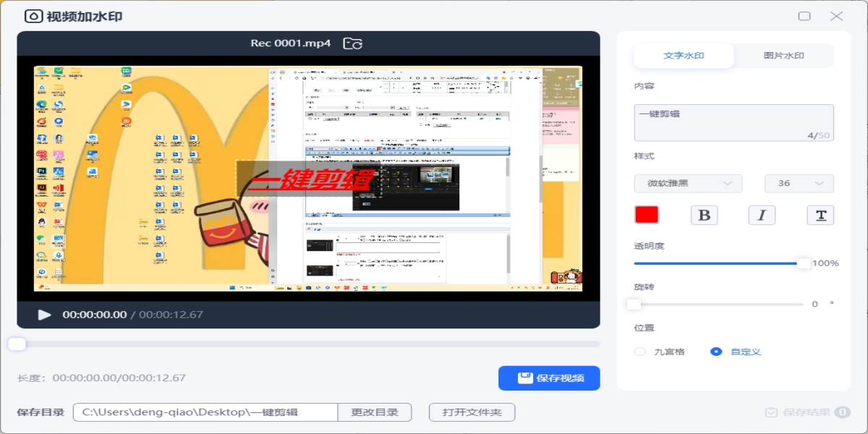Switch to the 图片水印 tab
The image size is (868, 434).
click(783, 56)
